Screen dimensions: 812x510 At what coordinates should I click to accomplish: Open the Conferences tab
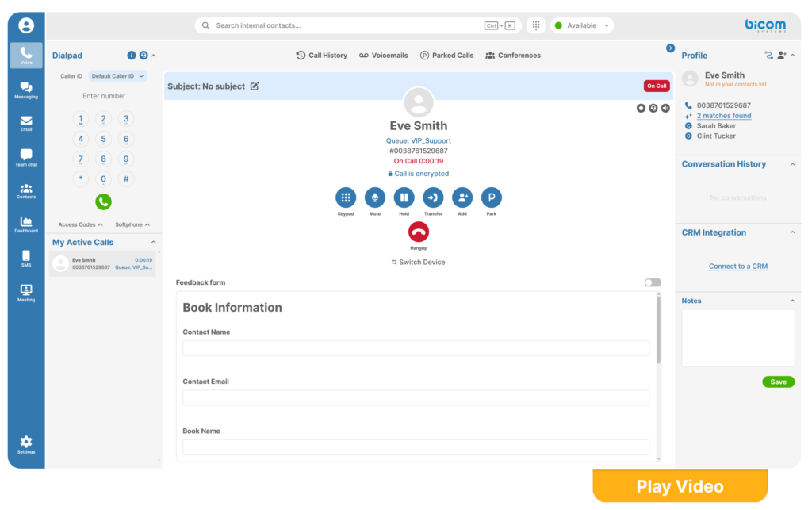pyautogui.click(x=513, y=56)
